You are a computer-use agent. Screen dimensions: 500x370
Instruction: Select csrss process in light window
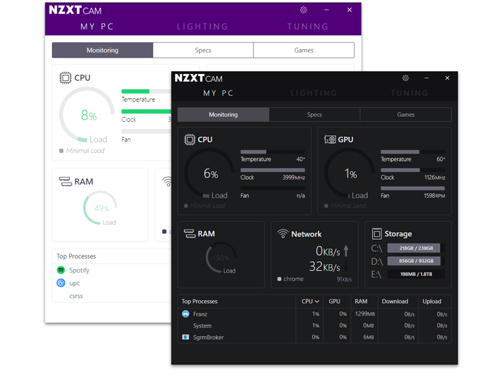[76, 296]
